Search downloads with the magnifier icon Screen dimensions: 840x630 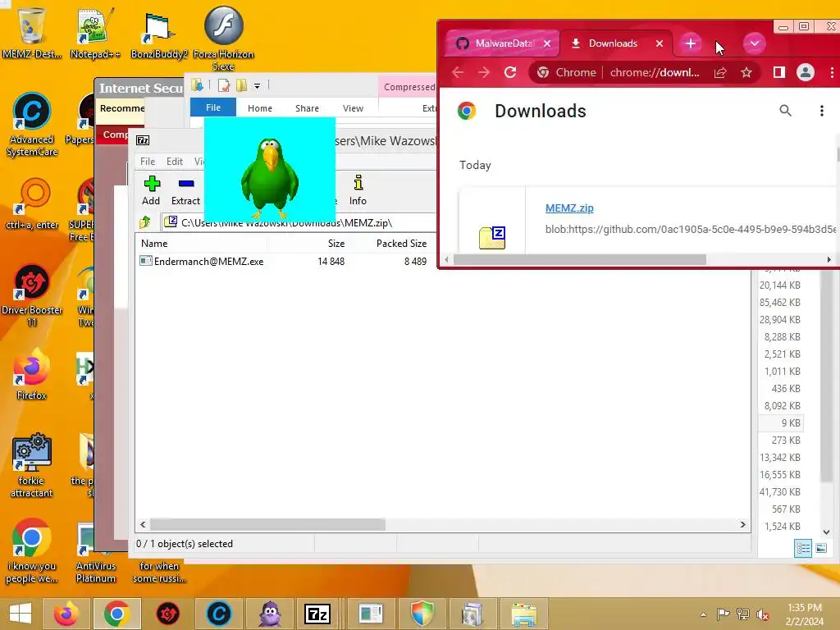coord(785,111)
